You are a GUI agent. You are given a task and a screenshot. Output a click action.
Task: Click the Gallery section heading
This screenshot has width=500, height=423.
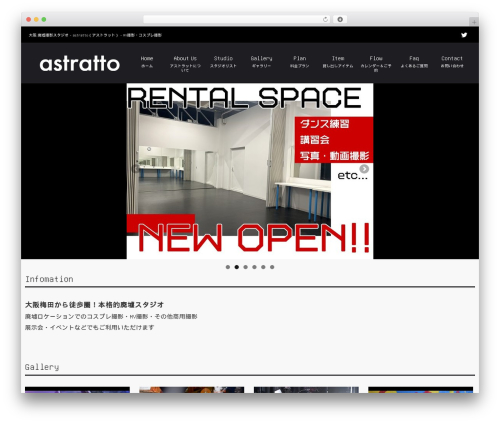[42, 367]
